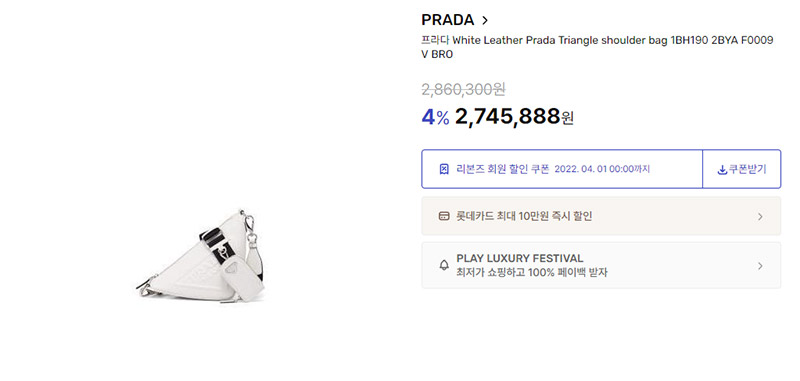The height and width of the screenshot is (381, 800).
Task: Click the white Prada triangle bag image
Action: [x=202, y=256]
